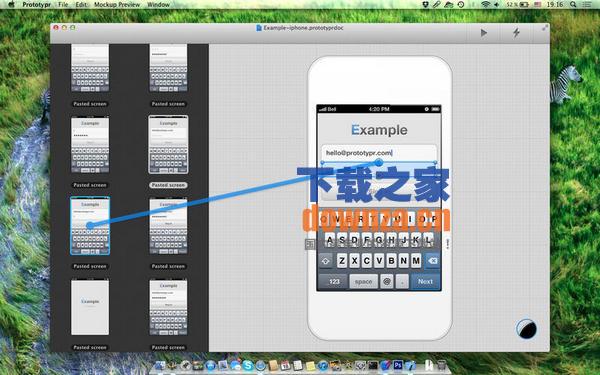This screenshot has height=375, width=600.
Task: Click the round dark button on the canvas
Action: (x=527, y=329)
